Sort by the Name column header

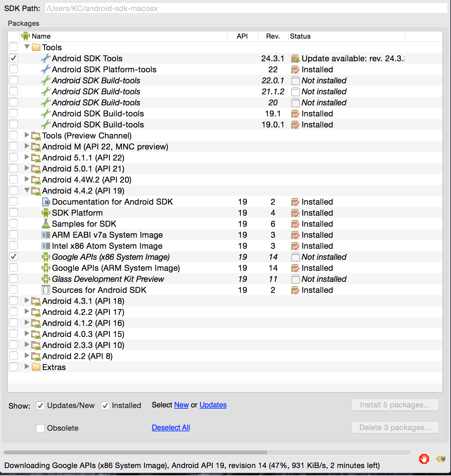(x=123, y=36)
